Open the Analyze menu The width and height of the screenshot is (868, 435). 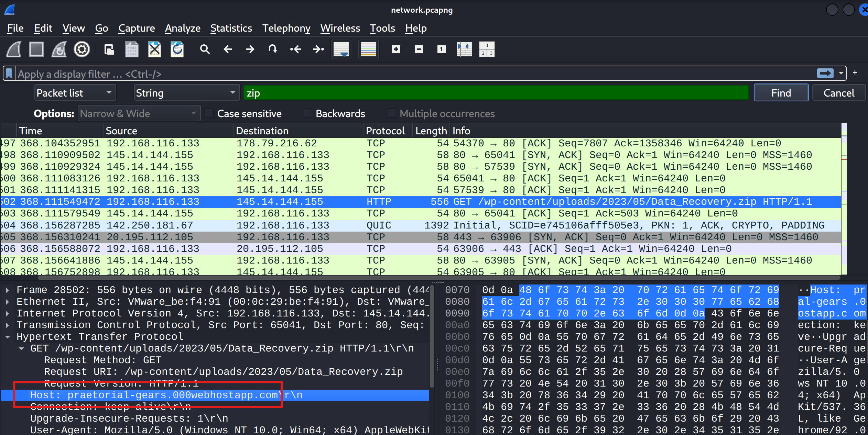(x=183, y=28)
